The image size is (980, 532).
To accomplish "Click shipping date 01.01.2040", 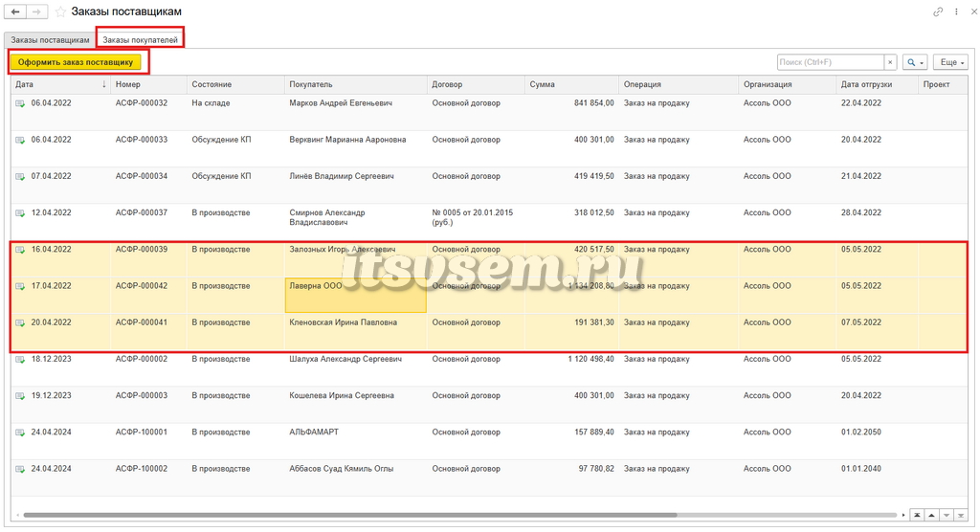I will point(861,469).
